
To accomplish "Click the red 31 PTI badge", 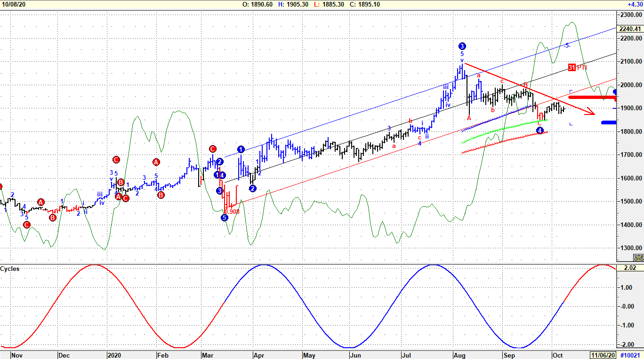I will tap(572, 67).
